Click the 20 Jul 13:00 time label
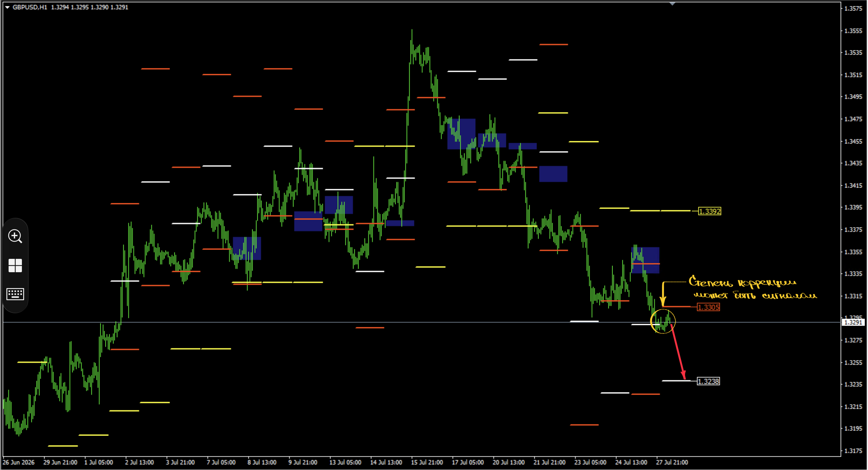This screenshot has width=868, height=470. pyautogui.click(x=508, y=462)
